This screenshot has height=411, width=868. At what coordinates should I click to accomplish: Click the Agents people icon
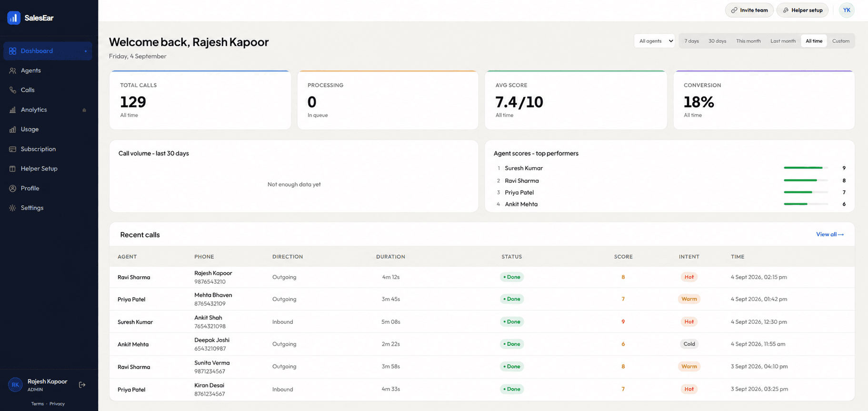(x=12, y=70)
